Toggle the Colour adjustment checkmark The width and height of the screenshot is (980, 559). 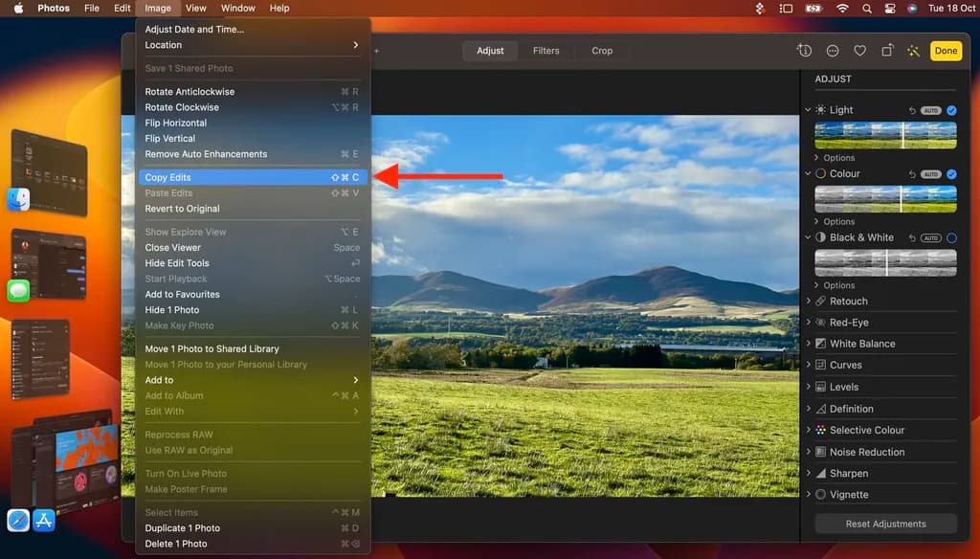(951, 174)
